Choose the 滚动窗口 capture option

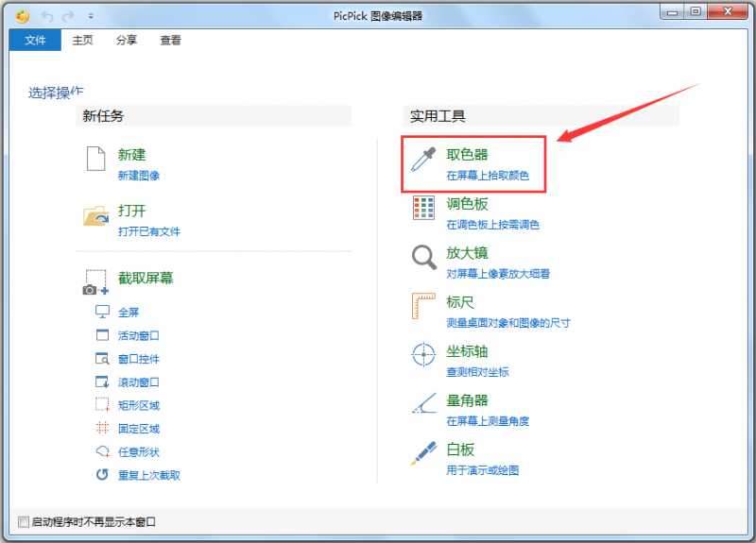(138, 382)
